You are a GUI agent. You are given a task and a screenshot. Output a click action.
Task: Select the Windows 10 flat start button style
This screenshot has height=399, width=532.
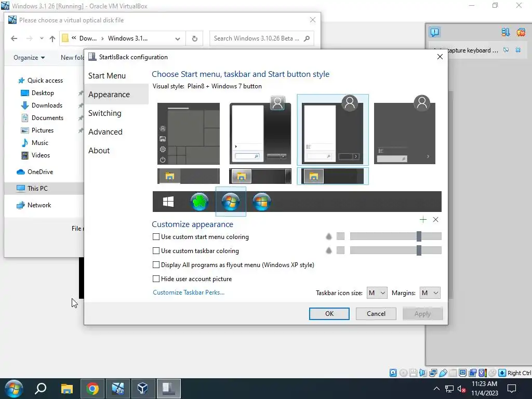pos(168,202)
